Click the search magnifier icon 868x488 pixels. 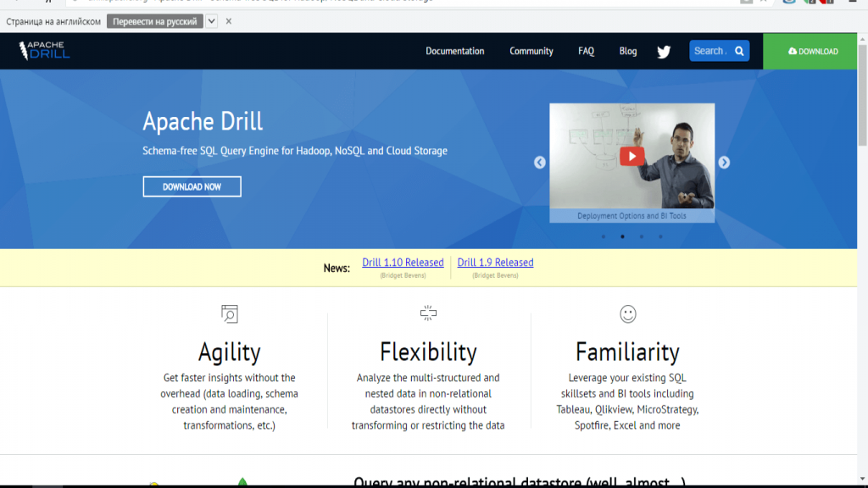tap(739, 51)
